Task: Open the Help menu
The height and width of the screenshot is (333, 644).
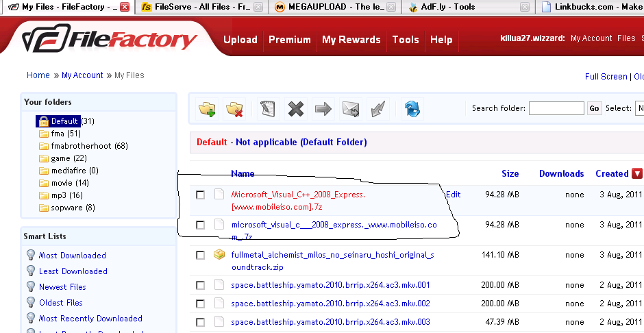Action: point(441,40)
